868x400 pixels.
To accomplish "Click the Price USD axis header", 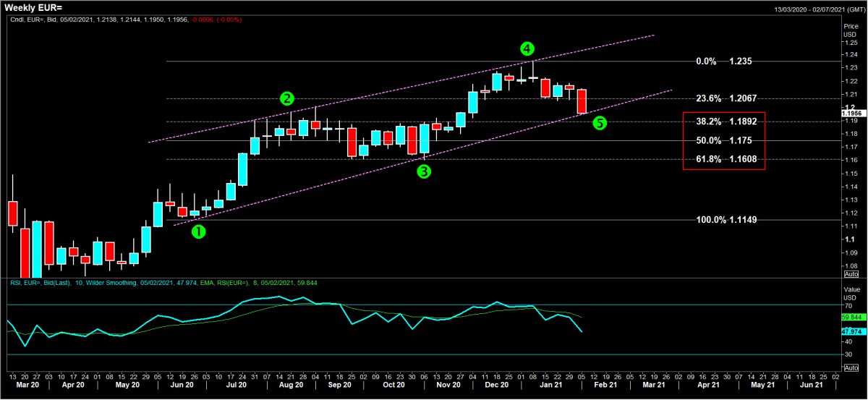I will [851, 29].
